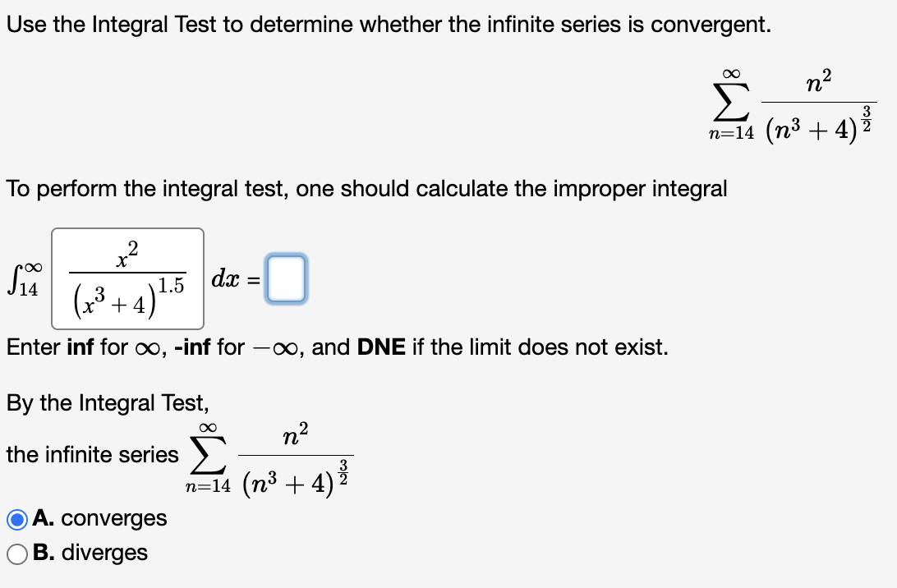The height and width of the screenshot is (588, 897).
Task: Click the answer box after dx =
Action: click(x=287, y=278)
